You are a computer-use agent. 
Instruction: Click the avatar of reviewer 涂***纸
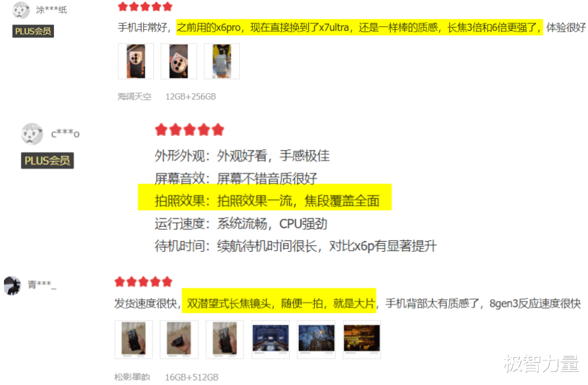[21, 10]
